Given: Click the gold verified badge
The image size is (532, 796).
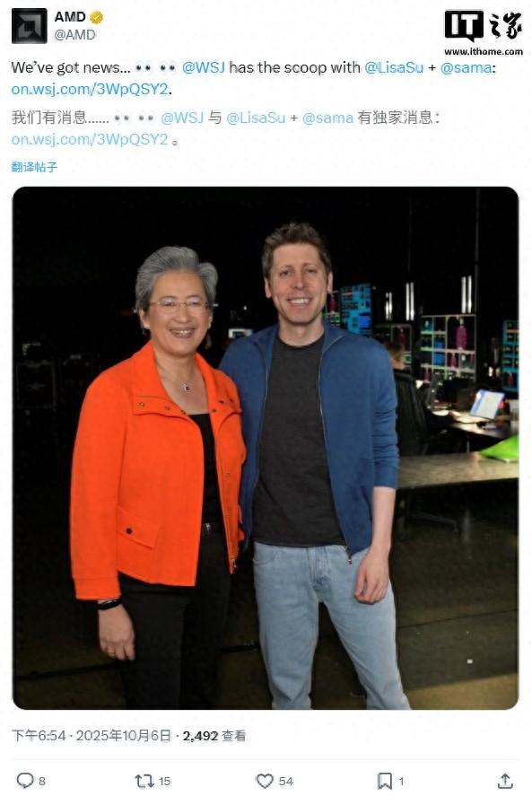Looking at the screenshot, I should pos(97,17).
